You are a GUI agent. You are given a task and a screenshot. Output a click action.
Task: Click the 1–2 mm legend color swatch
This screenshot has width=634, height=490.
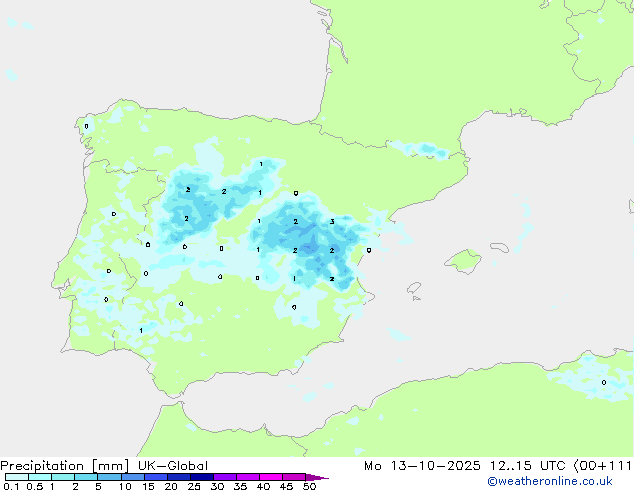(x=63, y=477)
